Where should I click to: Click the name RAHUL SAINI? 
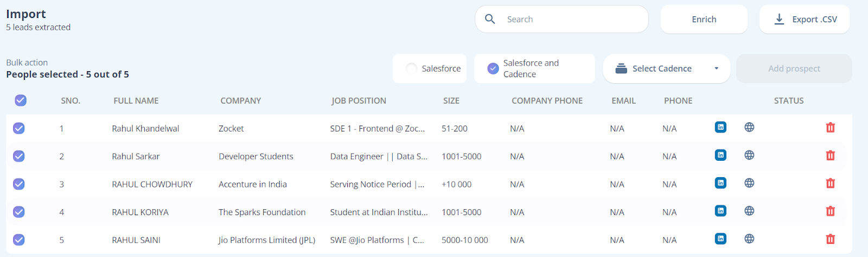coord(136,240)
